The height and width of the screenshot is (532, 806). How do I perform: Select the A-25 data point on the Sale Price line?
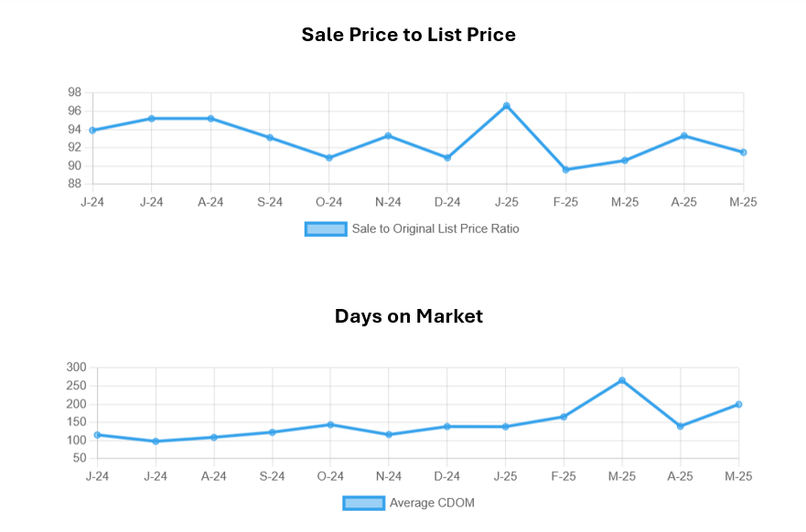pyautogui.click(x=684, y=135)
